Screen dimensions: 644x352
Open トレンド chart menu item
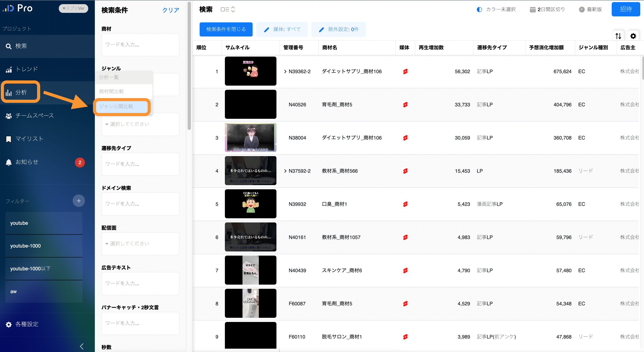(27, 69)
